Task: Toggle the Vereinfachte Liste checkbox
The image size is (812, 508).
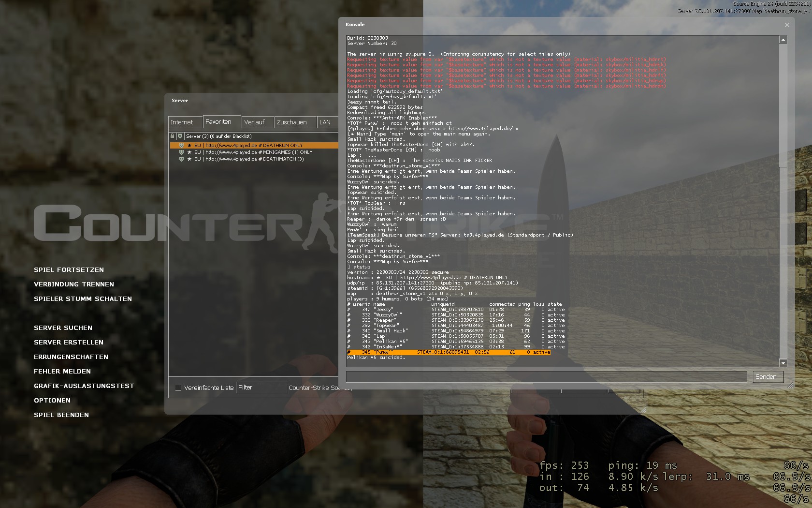Action: 178,388
